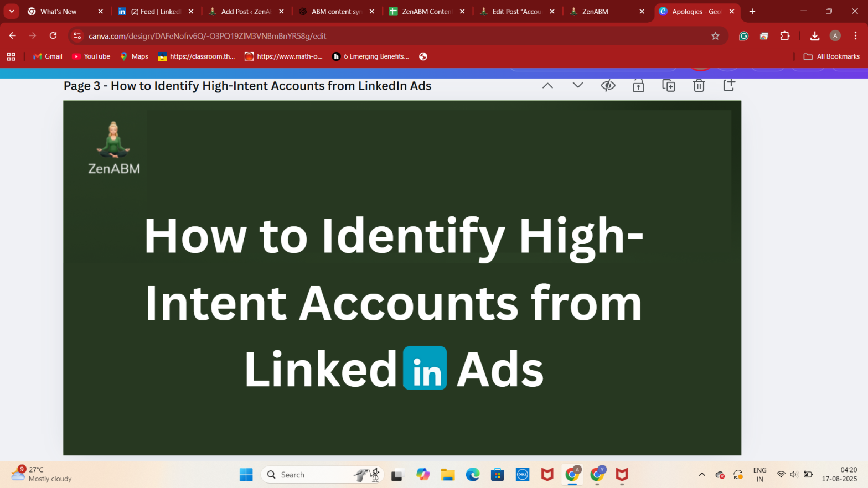Move page 3 down with the chevron arrow
Viewport: 868px width, 488px height.
[x=577, y=86]
